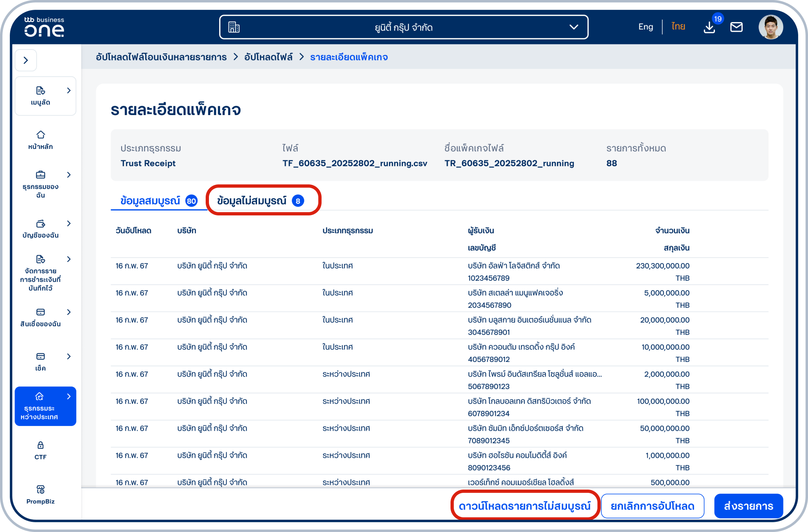The image size is (808, 532).
Task: Switch interface language to Eng
Action: click(x=645, y=26)
